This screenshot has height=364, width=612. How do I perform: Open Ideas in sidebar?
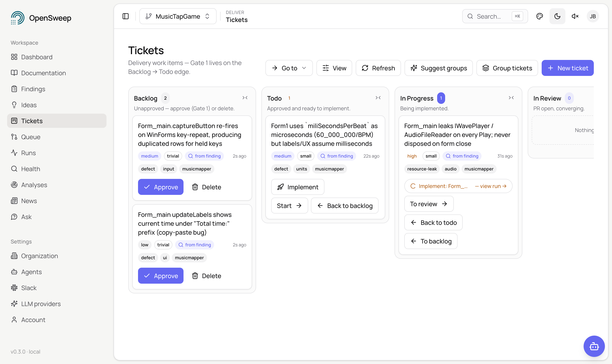(57, 105)
